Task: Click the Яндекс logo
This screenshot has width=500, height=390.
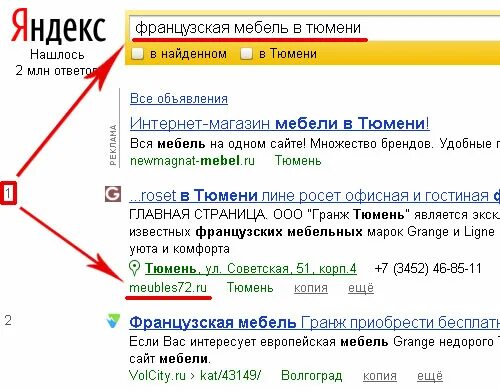Action: (58, 26)
